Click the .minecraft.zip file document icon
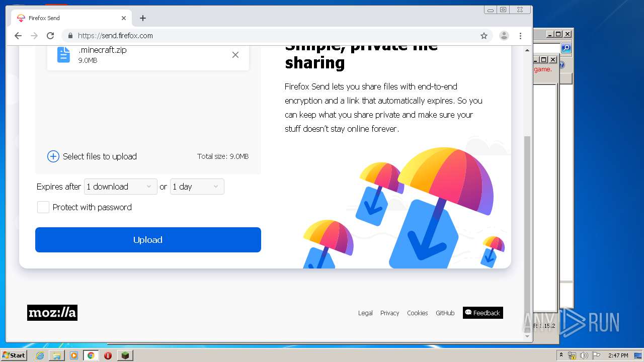This screenshot has height=362, width=644. (63, 54)
